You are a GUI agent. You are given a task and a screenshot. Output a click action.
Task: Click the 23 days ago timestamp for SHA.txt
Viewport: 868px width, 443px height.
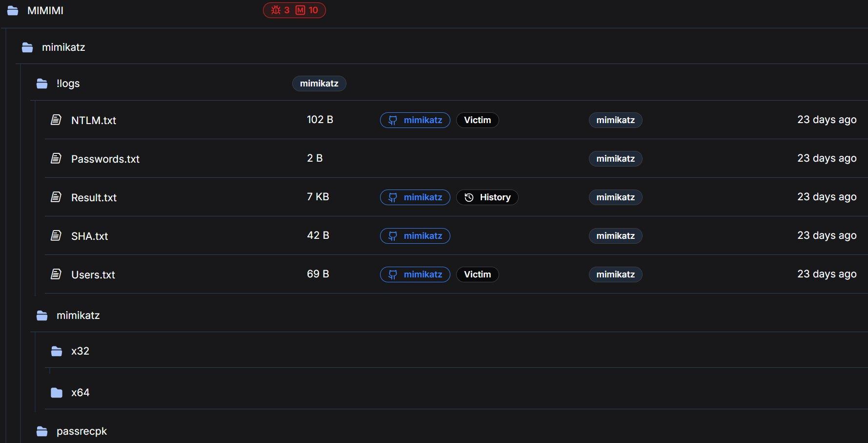(x=827, y=235)
